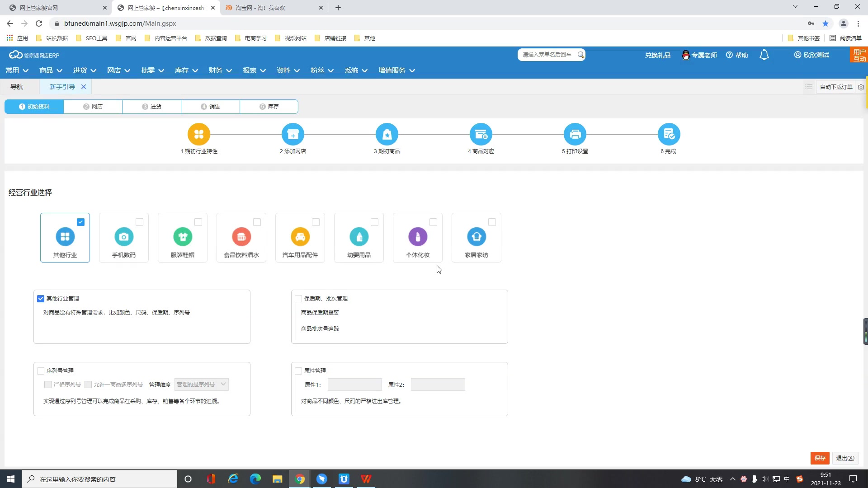Enable the 保质期、批次管理 checkbox
Viewport: 868px width, 488px height.
coord(298,299)
